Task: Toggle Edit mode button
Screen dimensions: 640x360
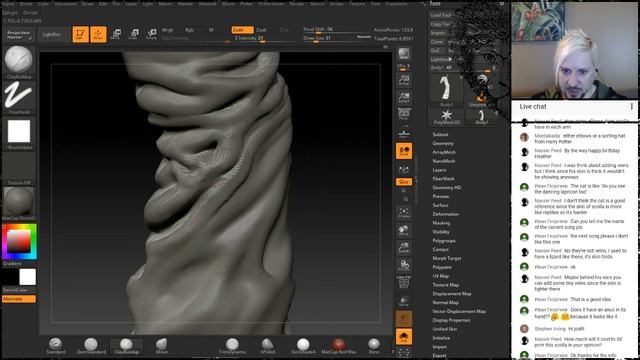Action: (80, 34)
